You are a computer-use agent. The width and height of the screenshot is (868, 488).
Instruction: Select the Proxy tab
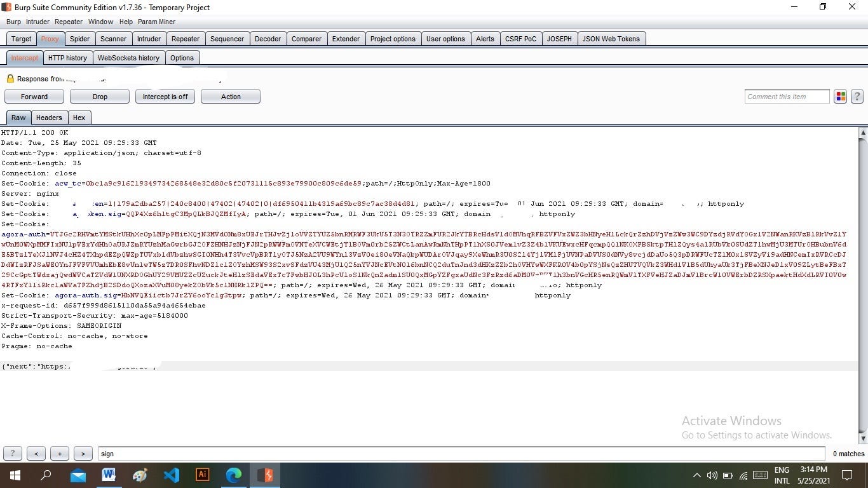(x=50, y=39)
